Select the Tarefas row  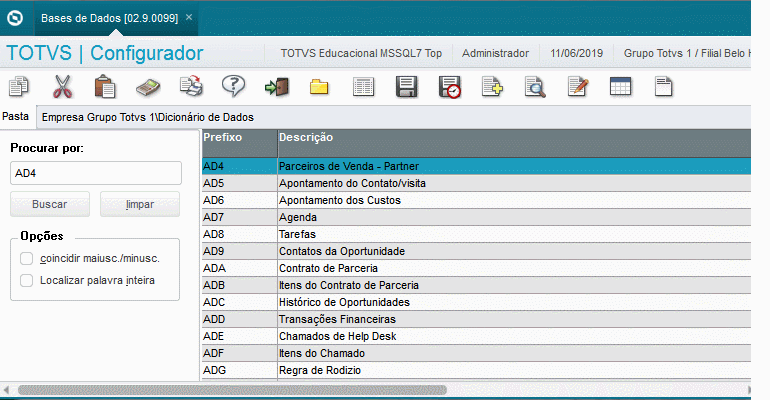476,234
